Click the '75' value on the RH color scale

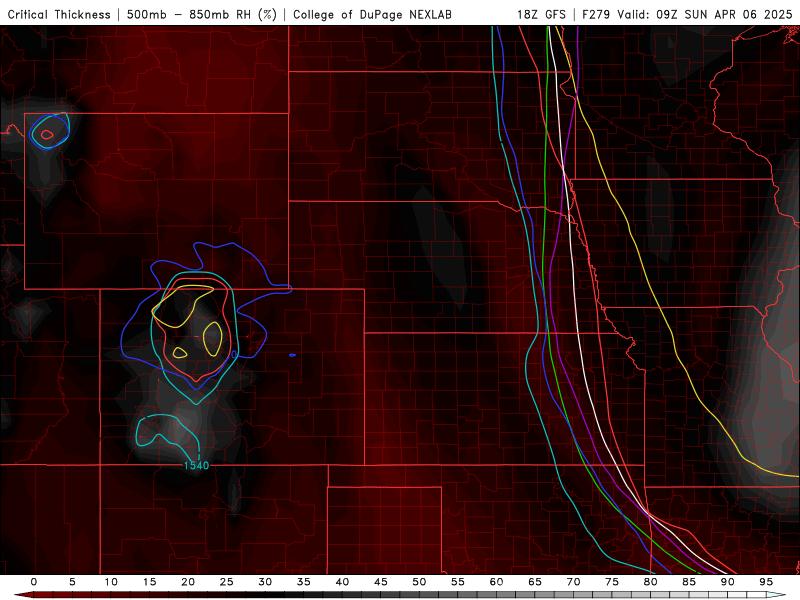(x=612, y=582)
